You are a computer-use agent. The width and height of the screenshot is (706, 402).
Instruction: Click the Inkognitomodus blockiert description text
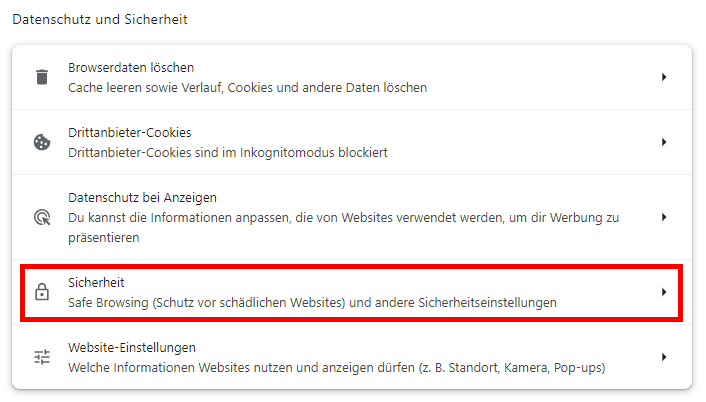click(227, 152)
